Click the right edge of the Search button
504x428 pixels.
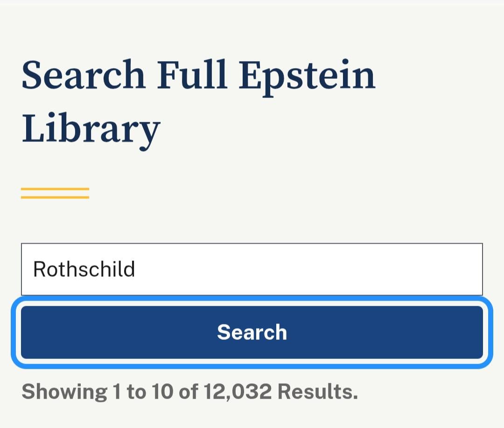pos(475,332)
